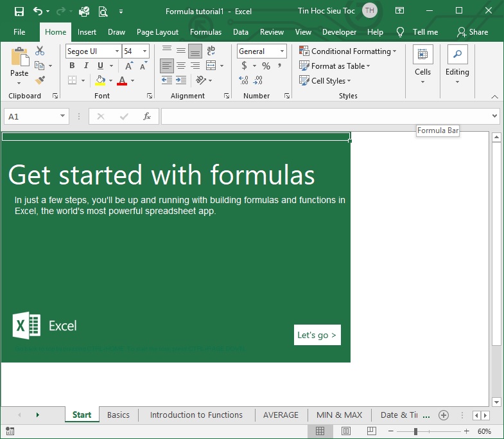504x439 pixels.
Task: Click the Cut scissors icon
Action: [40, 51]
